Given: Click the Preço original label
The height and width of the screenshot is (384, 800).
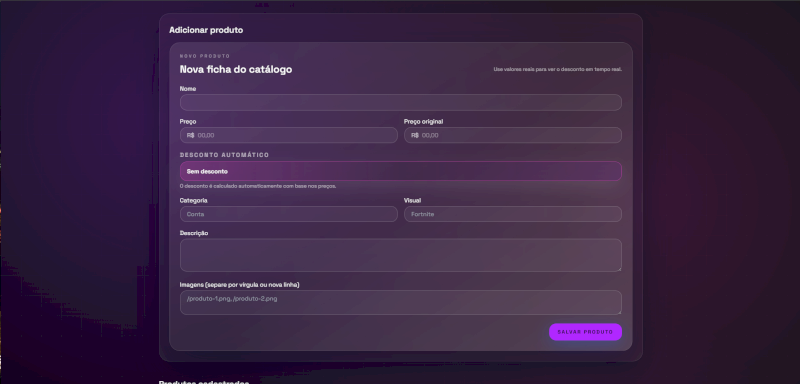Looking at the screenshot, I should (423, 121).
